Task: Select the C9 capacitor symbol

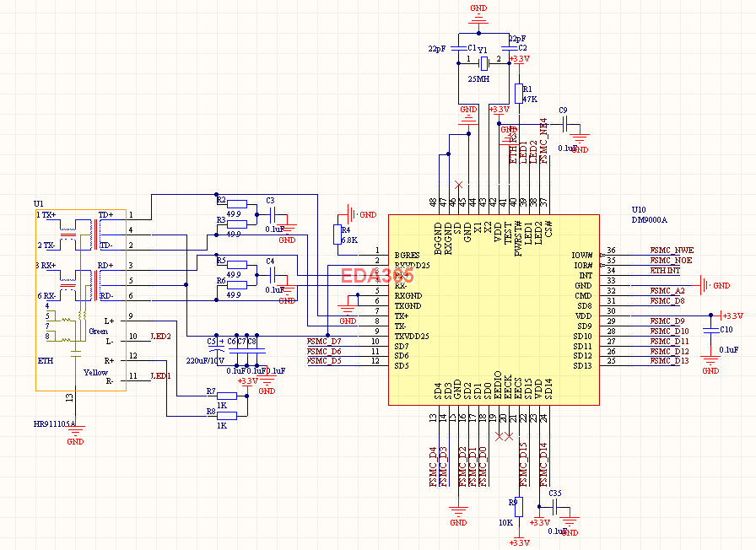Action: point(564,124)
